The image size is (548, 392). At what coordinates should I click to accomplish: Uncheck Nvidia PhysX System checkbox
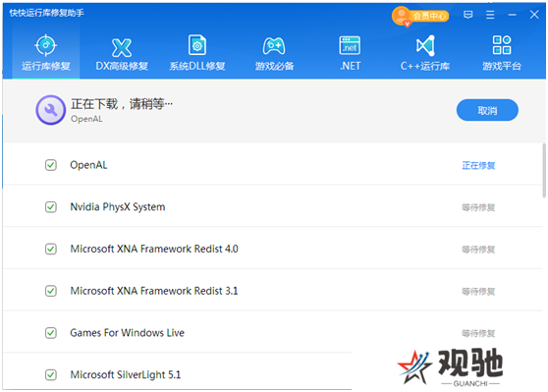coord(51,207)
